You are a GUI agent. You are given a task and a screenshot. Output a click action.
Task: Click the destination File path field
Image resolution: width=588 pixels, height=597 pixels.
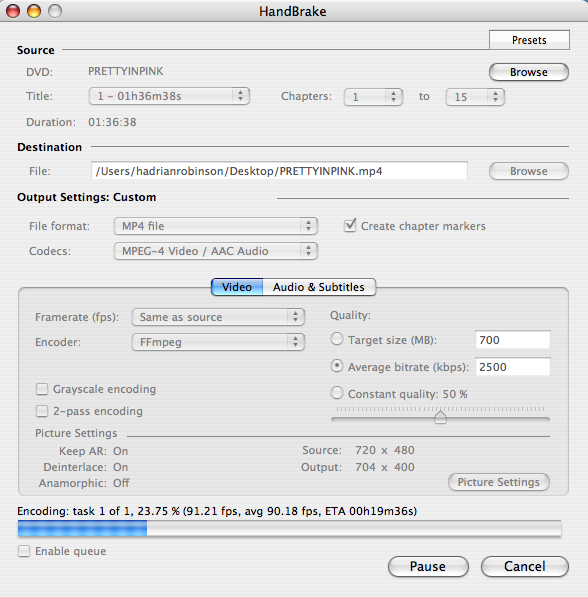pyautogui.click(x=279, y=171)
